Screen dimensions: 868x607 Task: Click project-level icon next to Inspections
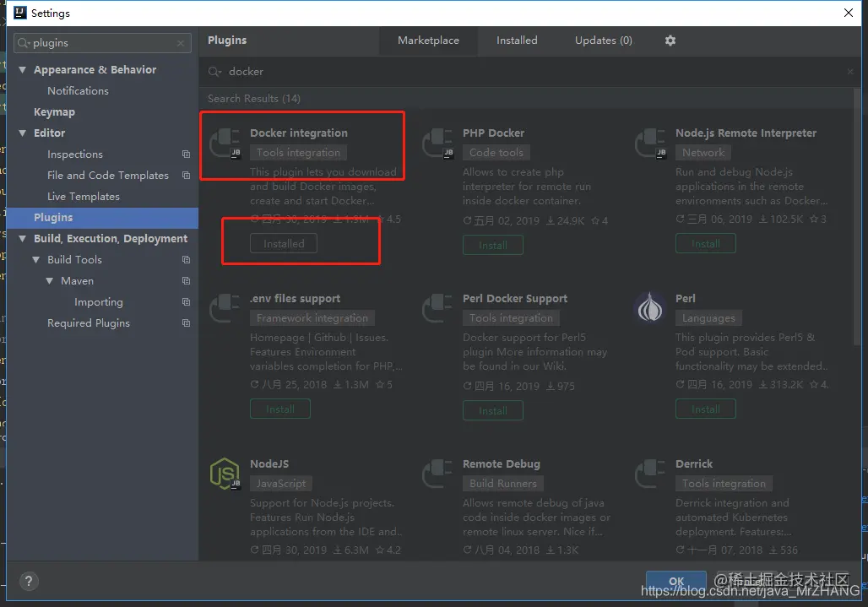pos(186,154)
